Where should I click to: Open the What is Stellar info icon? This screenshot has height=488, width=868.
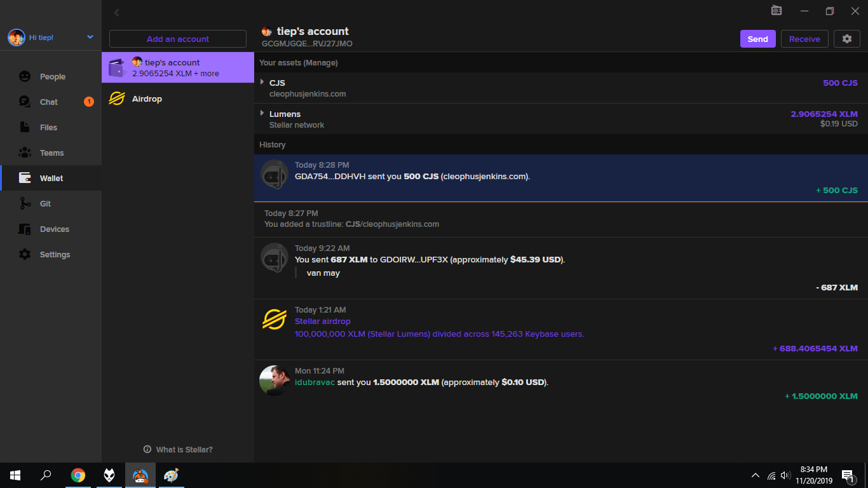pyautogui.click(x=147, y=449)
